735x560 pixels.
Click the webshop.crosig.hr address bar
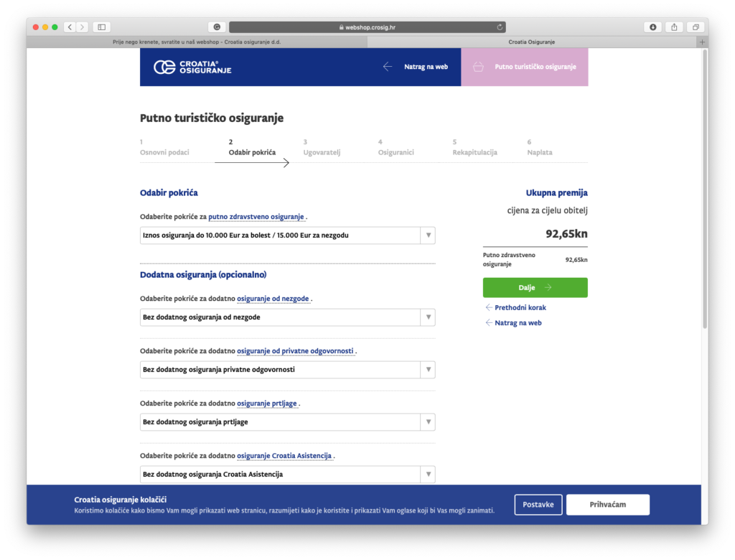click(x=367, y=27)
